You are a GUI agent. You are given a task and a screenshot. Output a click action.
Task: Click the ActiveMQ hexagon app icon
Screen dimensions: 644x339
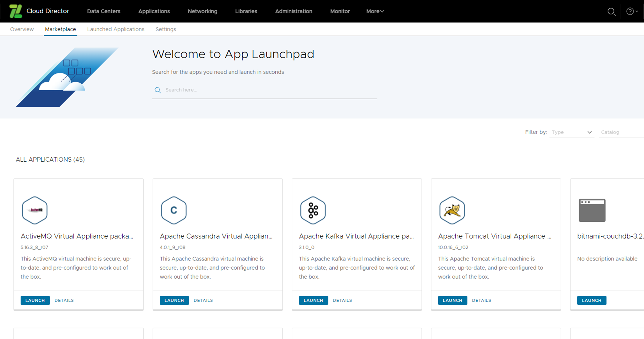coord(35,210)
